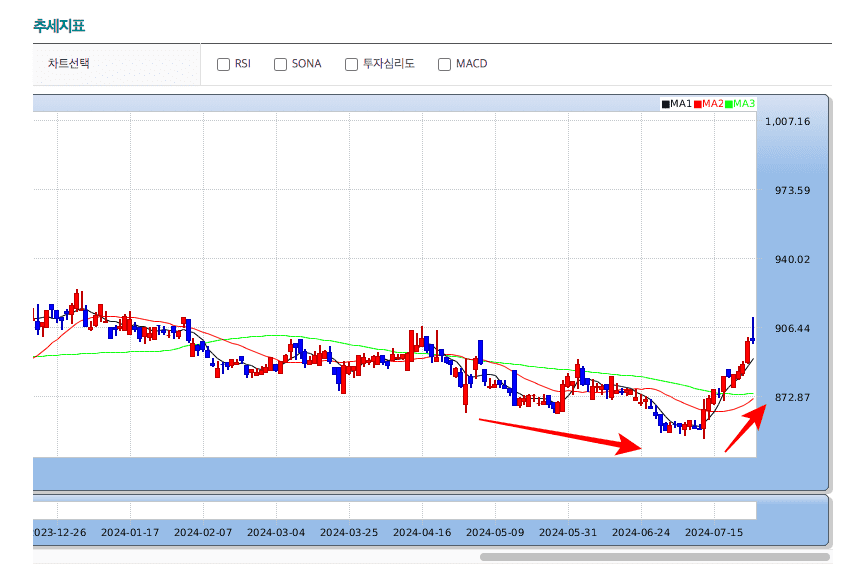Click the 2024-03-25 date label
The width and height of the screenshot is (867, 576).
click(349, 533)
